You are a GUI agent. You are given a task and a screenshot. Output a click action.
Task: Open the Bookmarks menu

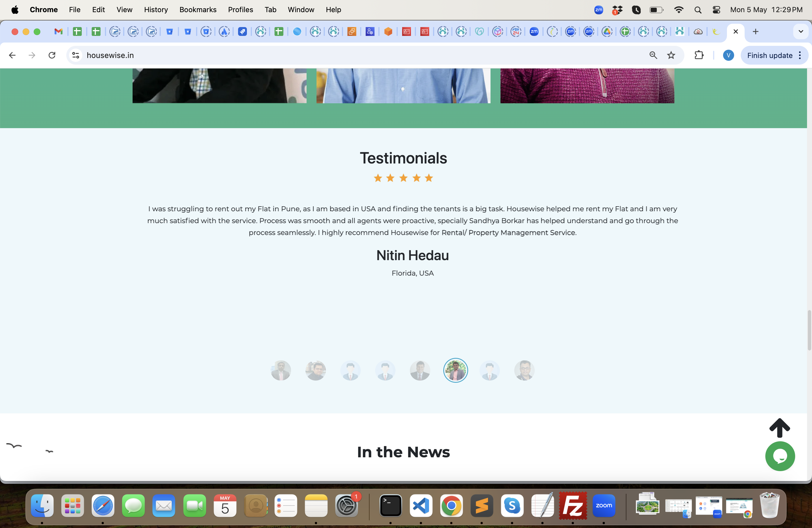198,10
